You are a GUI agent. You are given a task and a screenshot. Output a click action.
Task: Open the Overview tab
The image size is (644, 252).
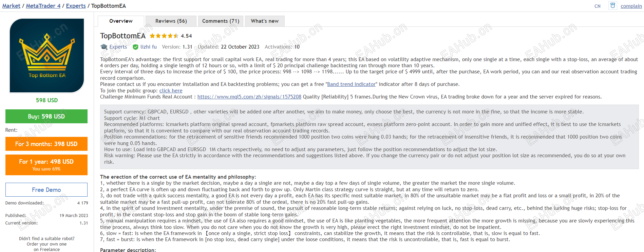tap(121, 21)
